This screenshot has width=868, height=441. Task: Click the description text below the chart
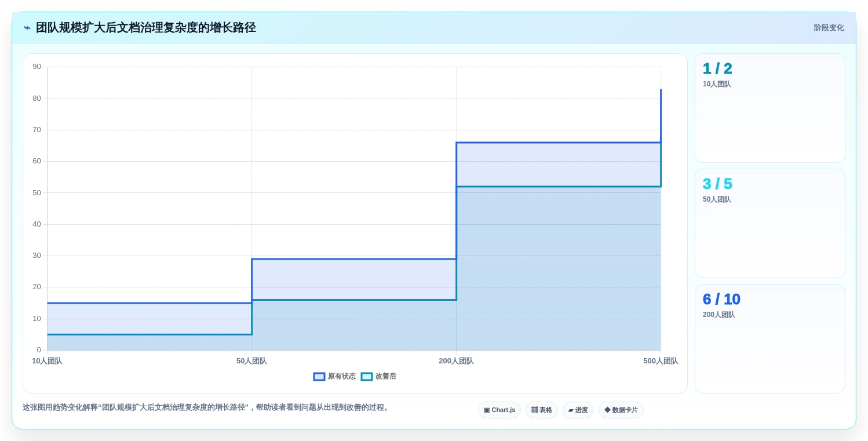[207, 407]
